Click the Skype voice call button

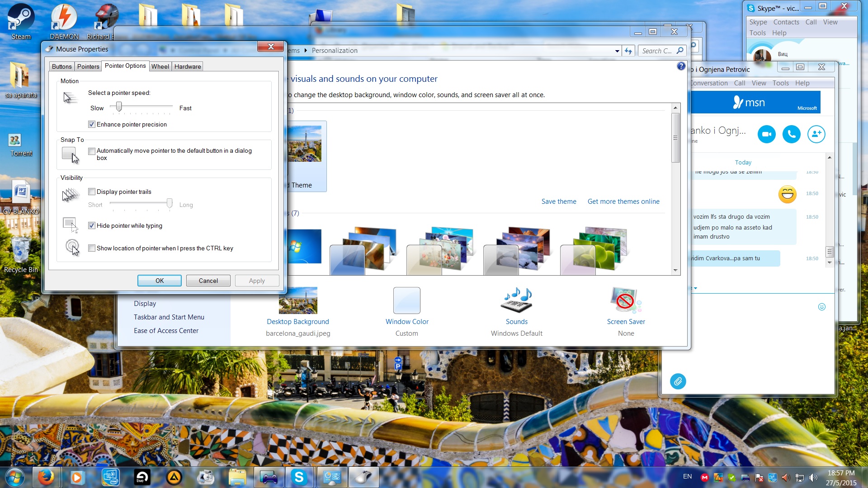click(x=791, y=134)
